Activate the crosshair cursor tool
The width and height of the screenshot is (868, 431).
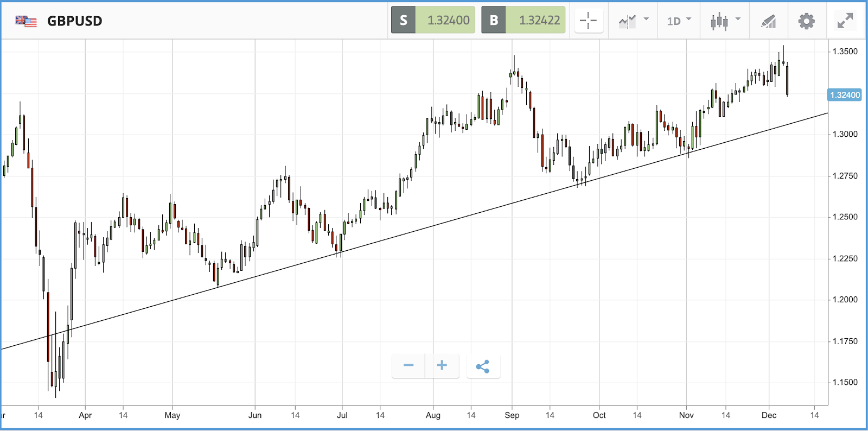point(589,21)
